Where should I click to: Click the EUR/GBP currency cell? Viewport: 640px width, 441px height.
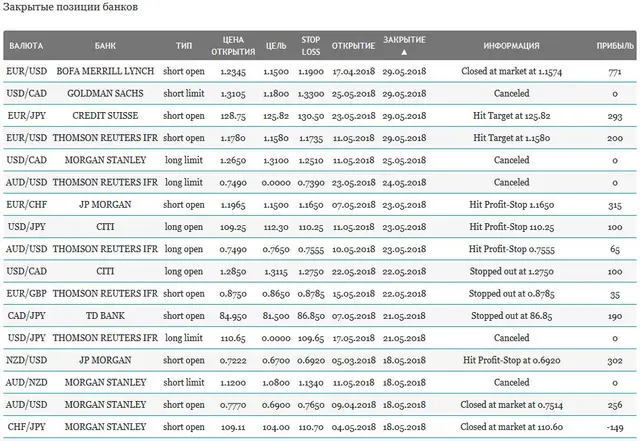[x=27, y=294]
